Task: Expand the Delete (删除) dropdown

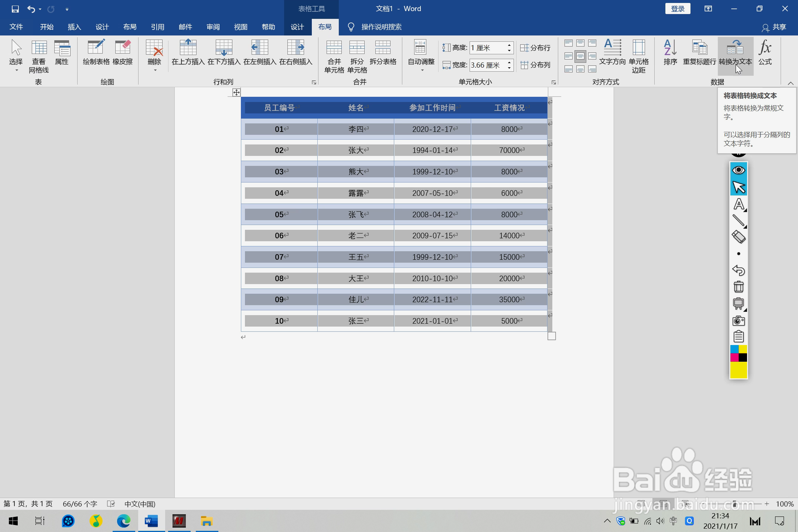Action: [x=154, y=70]
